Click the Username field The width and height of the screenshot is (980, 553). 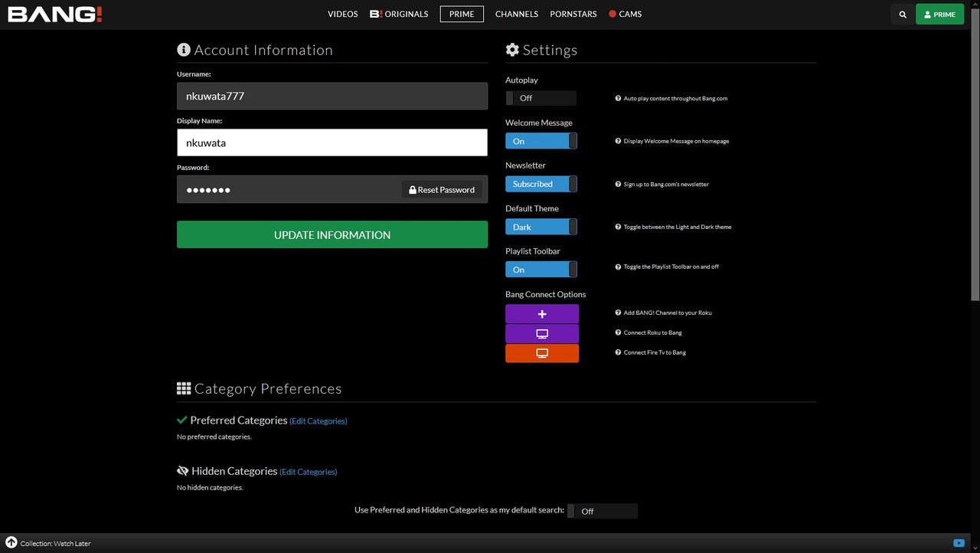pos(332,96)
